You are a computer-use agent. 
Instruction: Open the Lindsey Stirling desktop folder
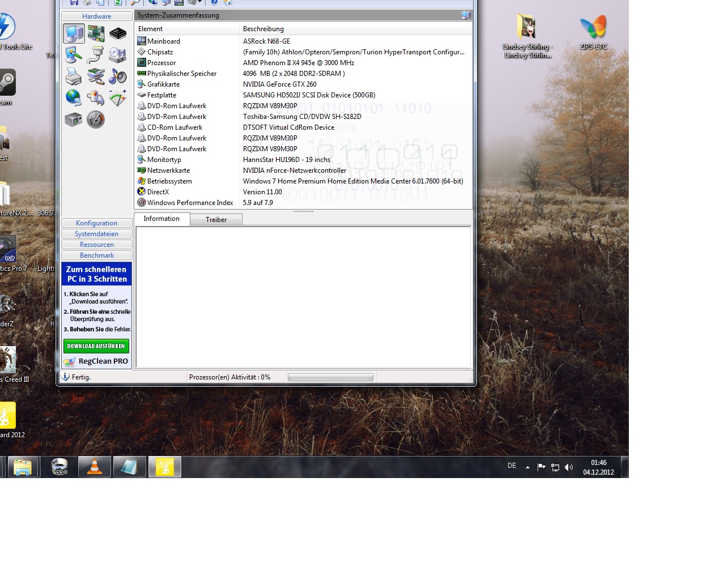pos(527,36)
